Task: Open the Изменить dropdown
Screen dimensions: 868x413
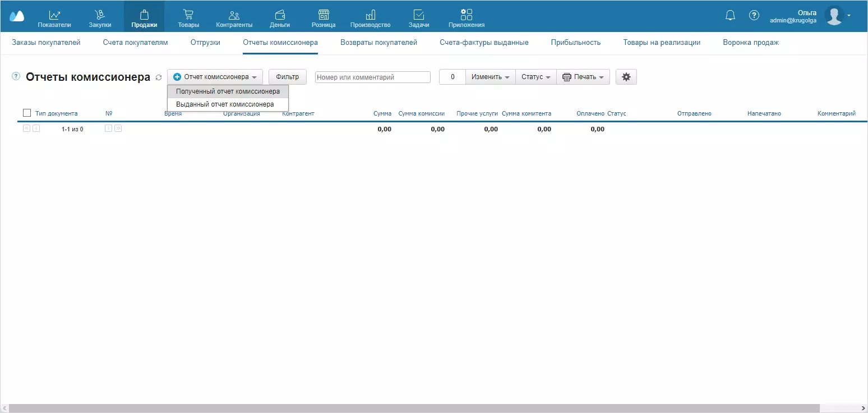Action: [x=491, y=77]
